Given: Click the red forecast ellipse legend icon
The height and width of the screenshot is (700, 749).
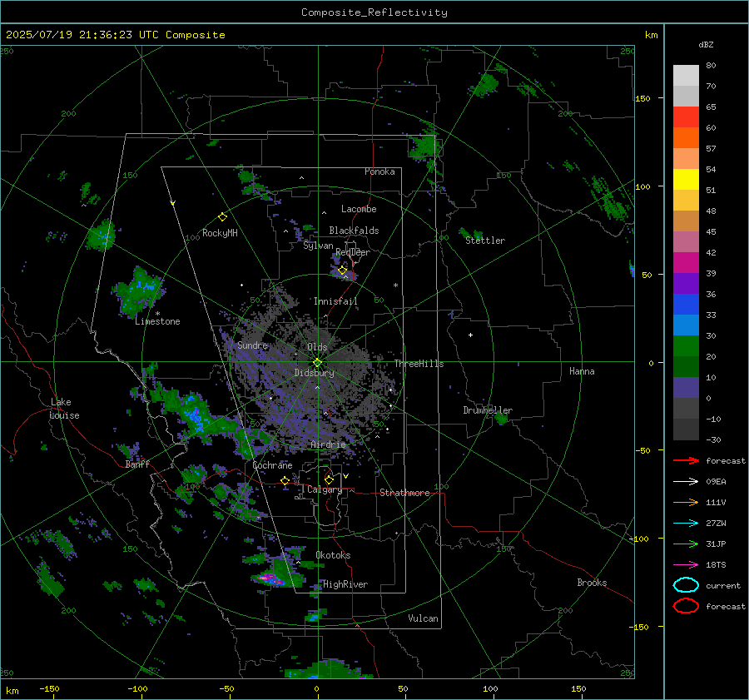Looking at the screenshot, I should pyautogui.click(x=686, y=606).
